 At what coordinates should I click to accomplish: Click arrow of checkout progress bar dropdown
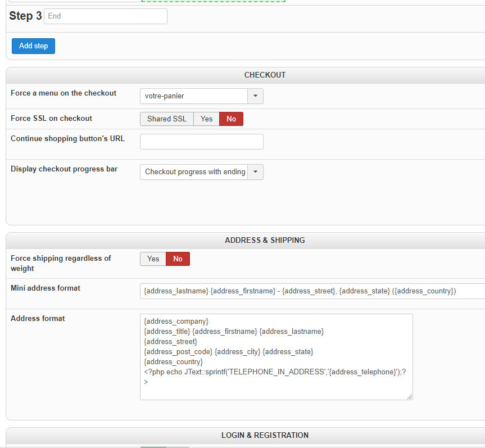tap(256, 172)
